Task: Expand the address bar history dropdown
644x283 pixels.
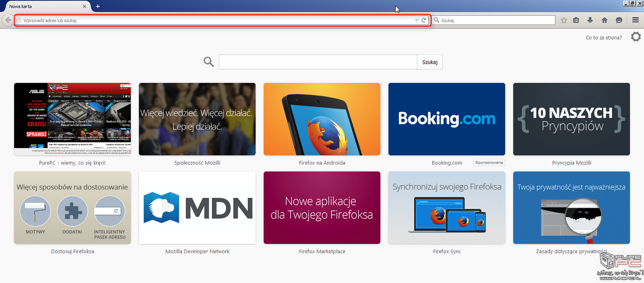Action: (x=416, y=20)
